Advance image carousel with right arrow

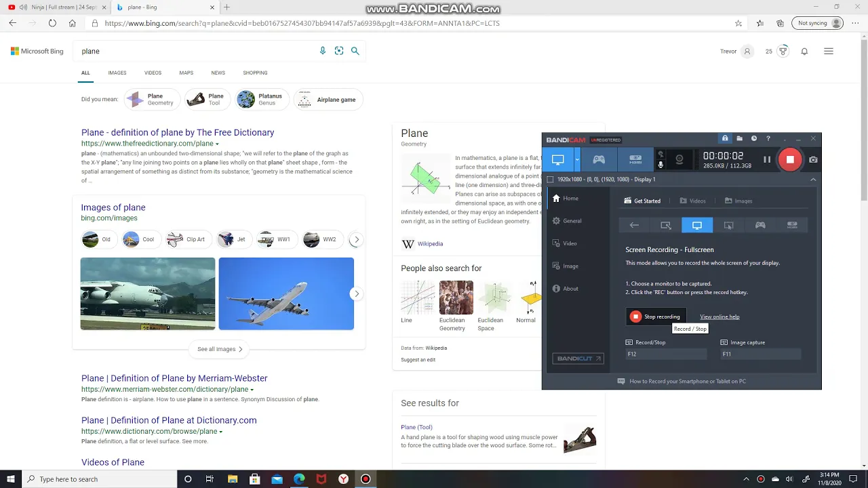tap(356, 293)
